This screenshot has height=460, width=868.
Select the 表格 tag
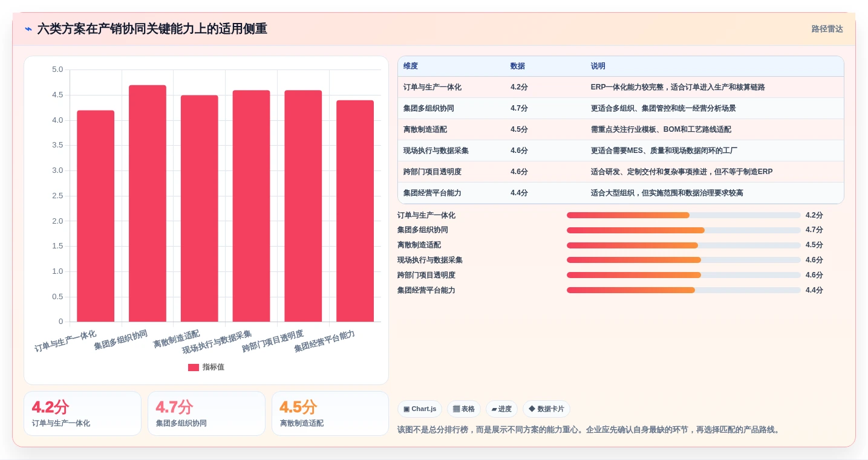[464, 409]
